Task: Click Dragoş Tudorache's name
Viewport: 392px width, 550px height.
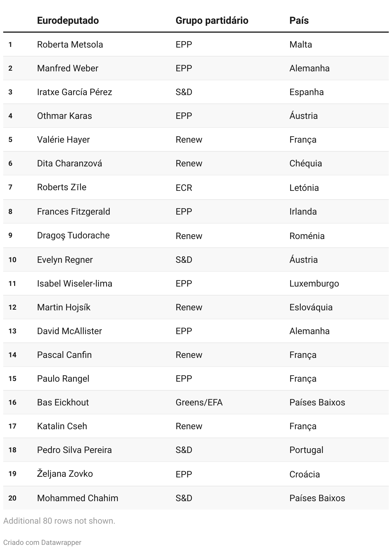Action: [73, 235]
